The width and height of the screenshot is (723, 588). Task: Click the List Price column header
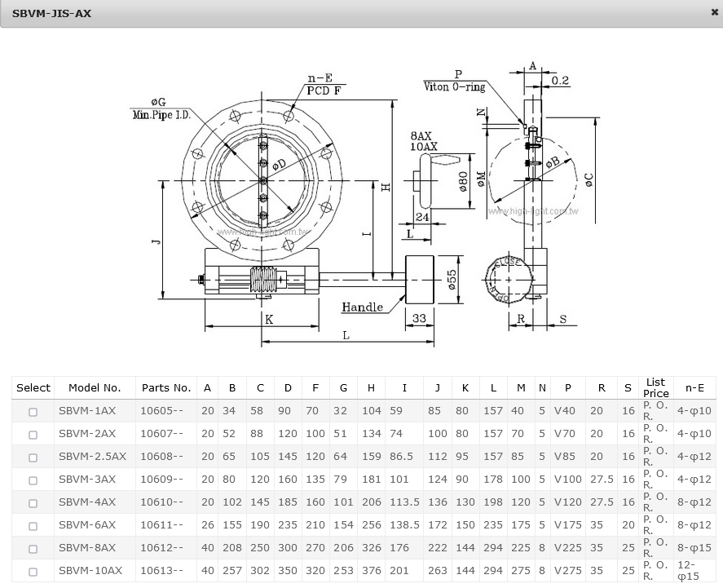point(656,388)
